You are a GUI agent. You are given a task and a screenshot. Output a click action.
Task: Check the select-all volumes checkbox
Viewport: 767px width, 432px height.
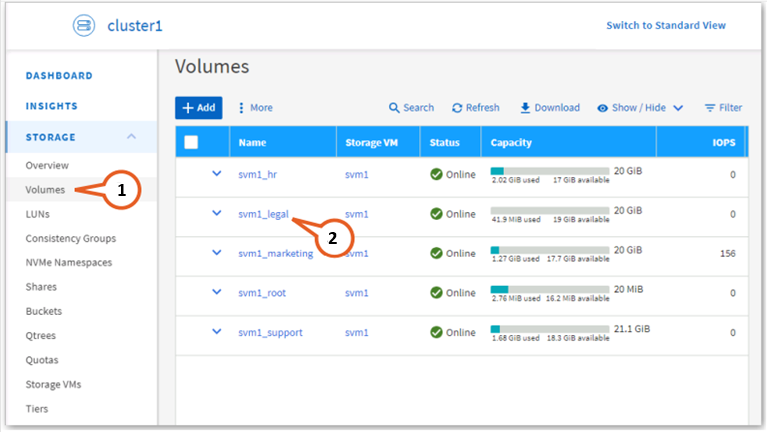[191, 143]
